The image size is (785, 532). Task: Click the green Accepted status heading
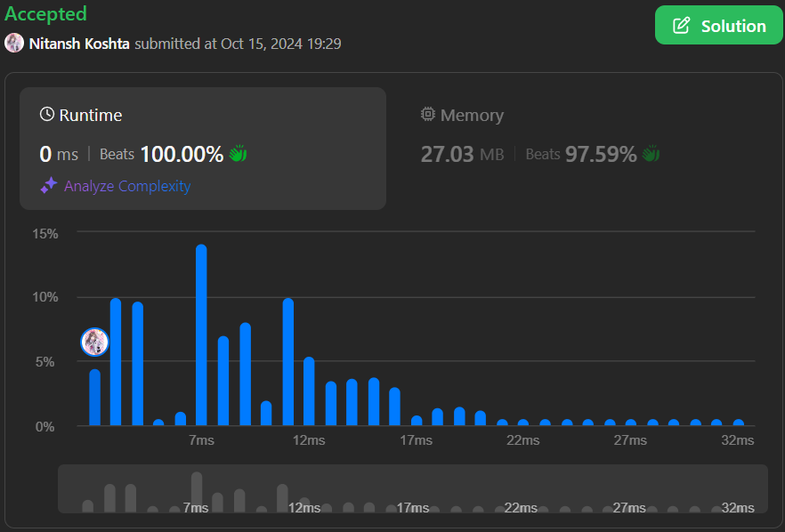click(x=45, y=13)
